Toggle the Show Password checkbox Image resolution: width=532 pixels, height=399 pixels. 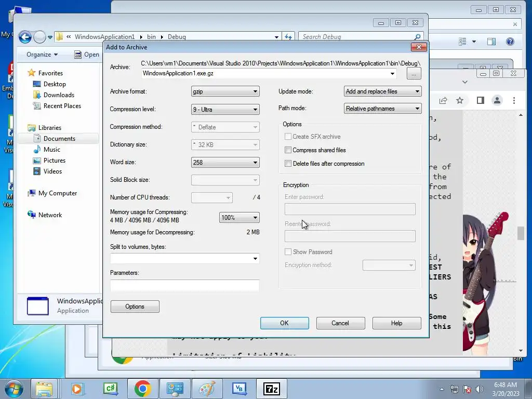288,252
